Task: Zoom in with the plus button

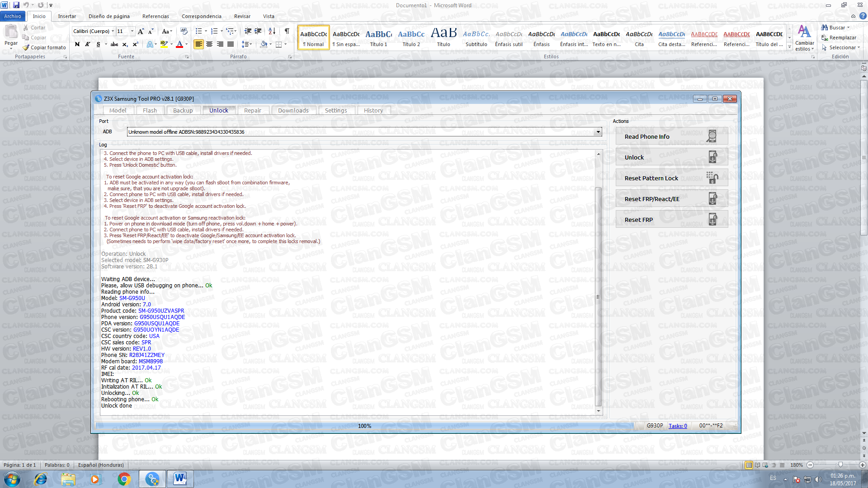Action: click(862, 465)
